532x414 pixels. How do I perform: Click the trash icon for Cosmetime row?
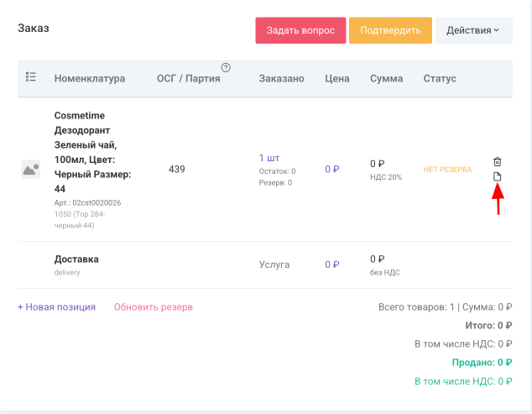pyautogui.click(x=497, y=161)
